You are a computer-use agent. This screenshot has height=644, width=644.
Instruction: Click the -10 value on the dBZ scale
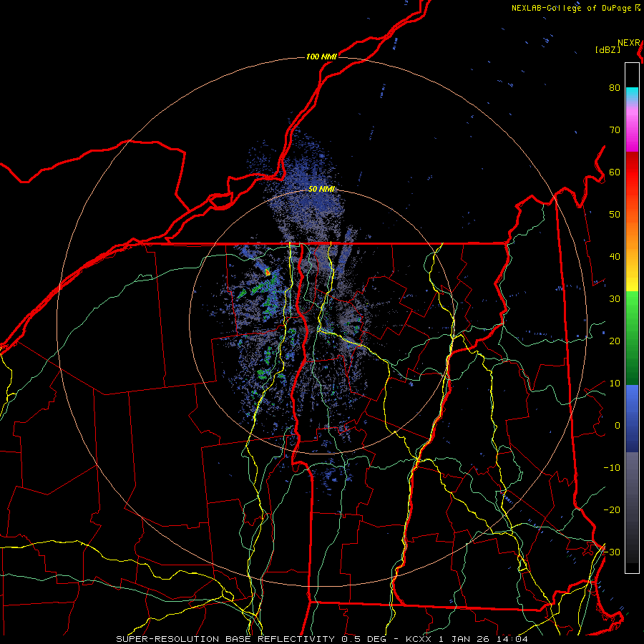pyautogui.click(x=612, y=468)
